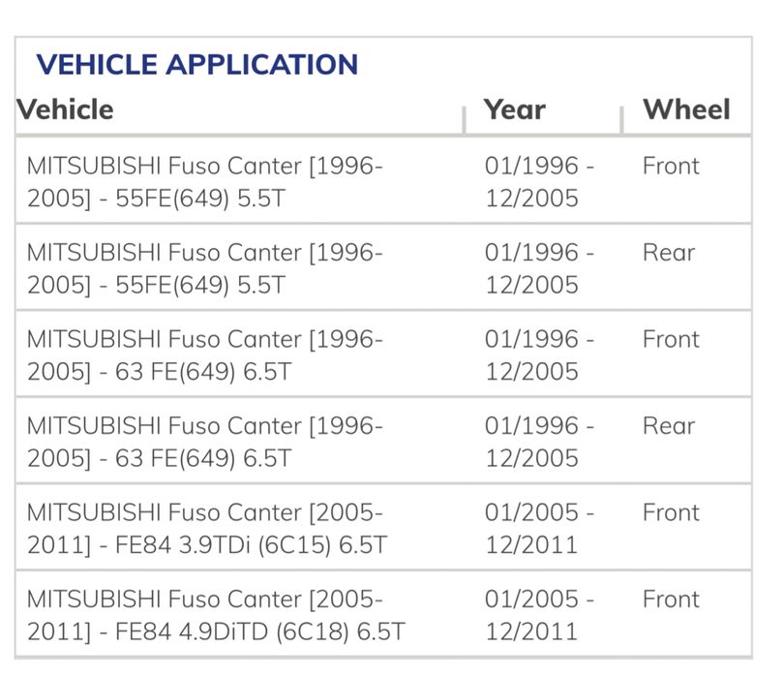Viewport: 784px width, 678px height.
Task: Click year range in FE84 4.9DiTD row
Action: (x=539, y=615)
